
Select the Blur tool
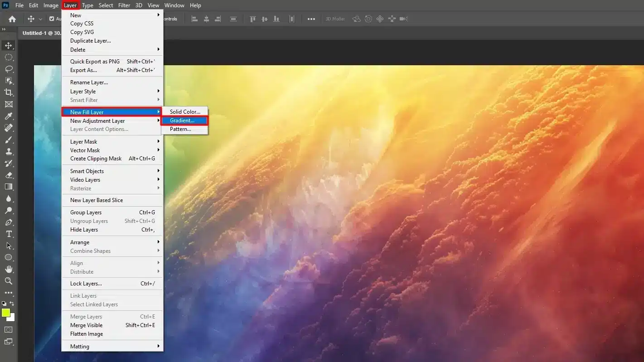pyautogui.click(x=9, y=198)
